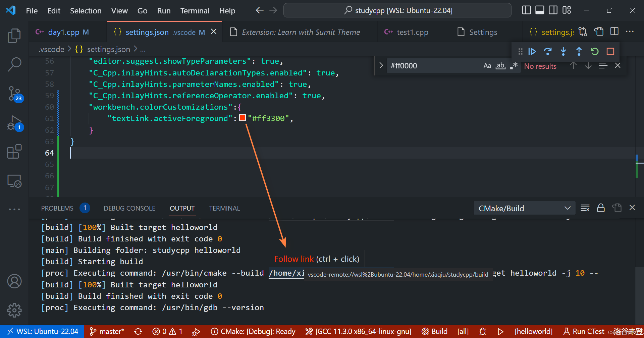Show additional activity bar views ellipsis
The image size is (644, 338).
coord(14,209)
